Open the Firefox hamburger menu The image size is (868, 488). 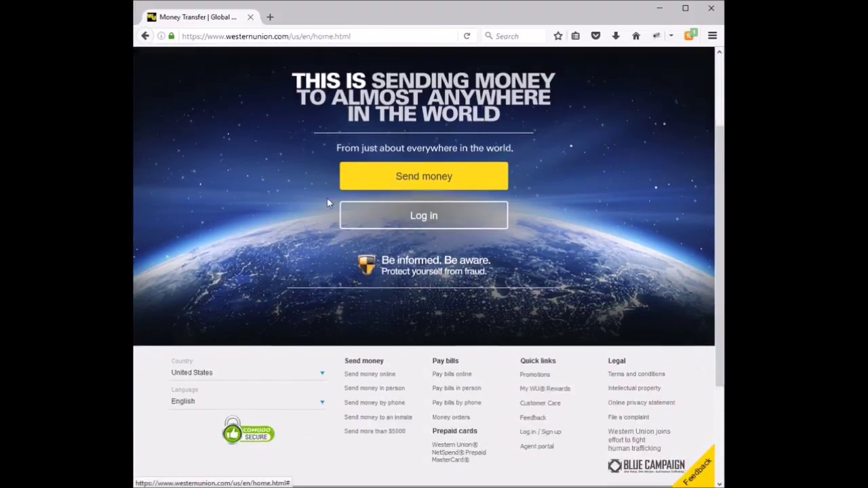coord(712,36)
